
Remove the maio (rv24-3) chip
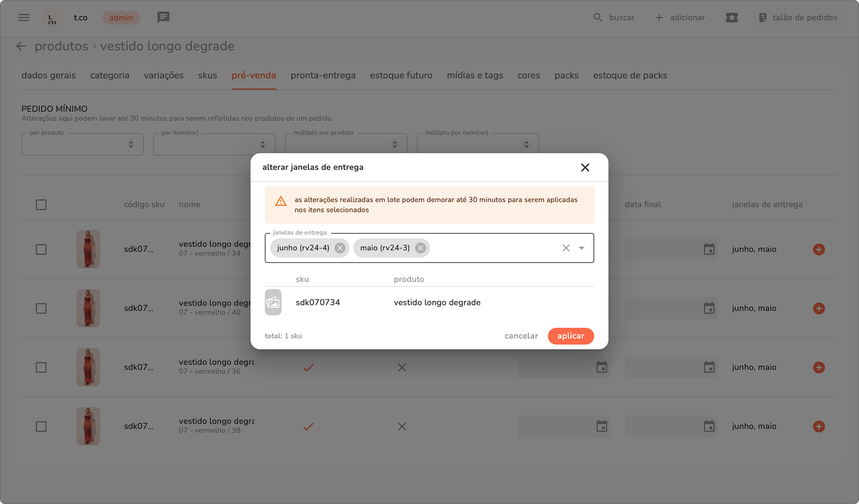pos(420,248)
